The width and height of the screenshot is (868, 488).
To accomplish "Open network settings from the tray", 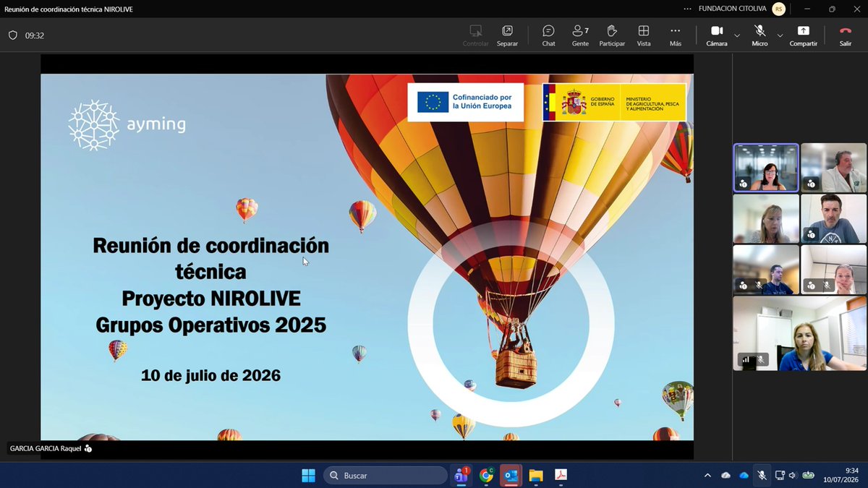I will (x=780, y=475).
